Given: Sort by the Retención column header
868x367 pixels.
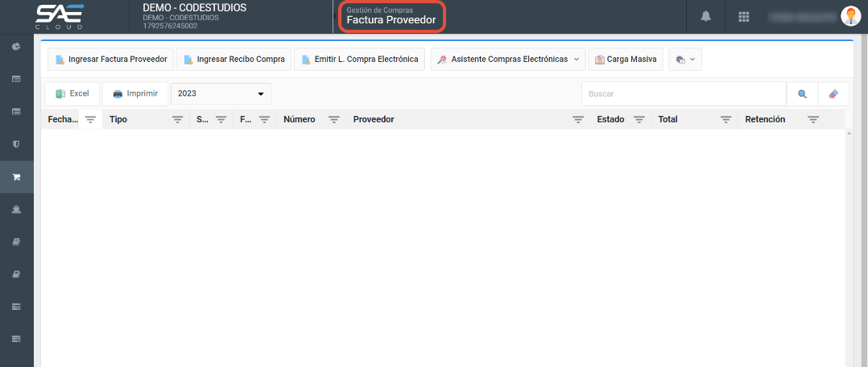Looking at the screenshot, I should pos(765,120).
